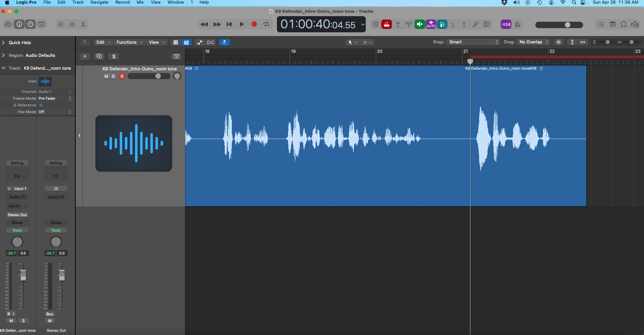Viewport: 644px width, 335px height.
Task: Open the Mix menu
Action: (140, 2)
